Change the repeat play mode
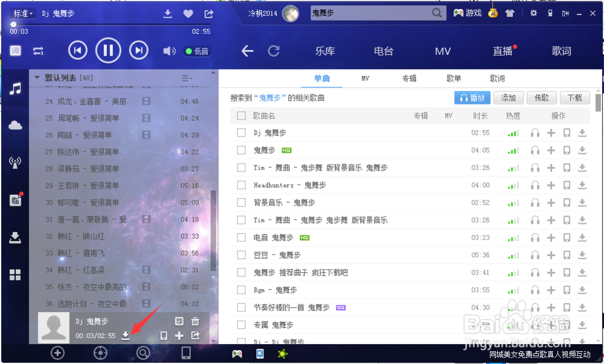 (x=38, y=51)
